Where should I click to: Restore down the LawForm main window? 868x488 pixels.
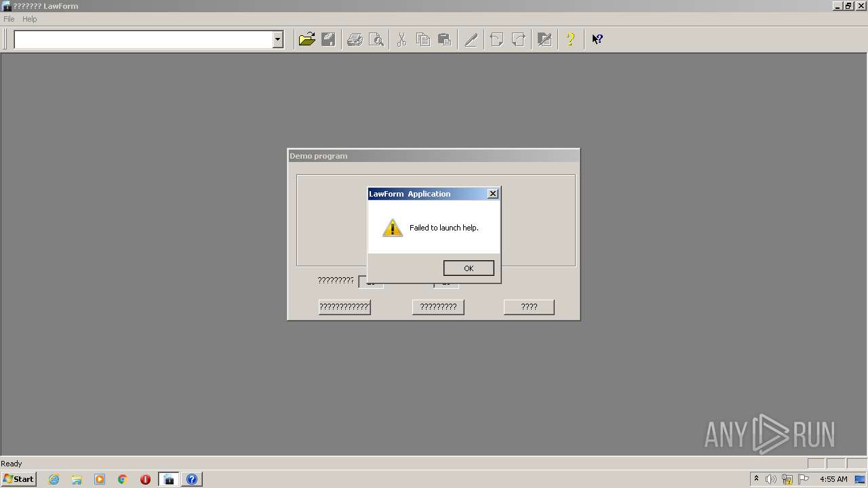848,6
